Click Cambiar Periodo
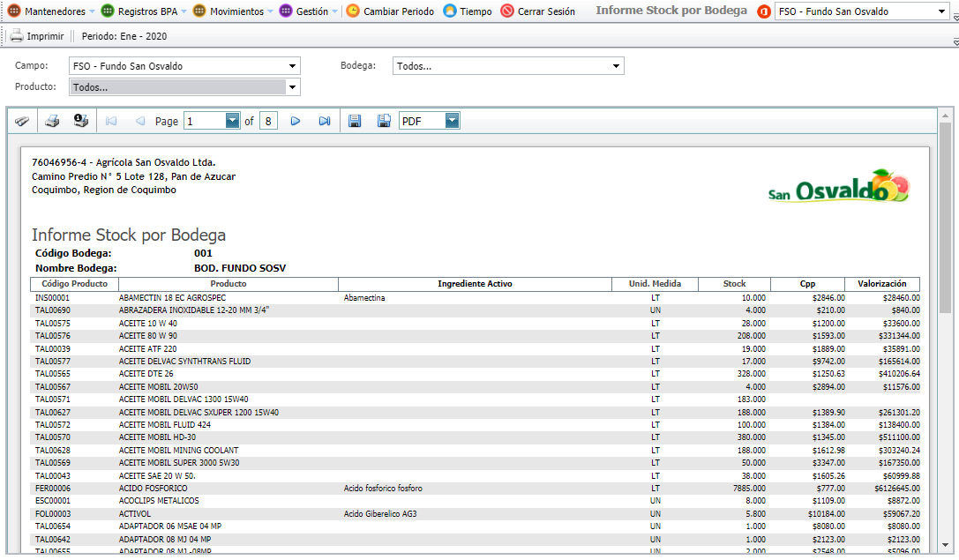959x560 pixels. click(390, 11)
